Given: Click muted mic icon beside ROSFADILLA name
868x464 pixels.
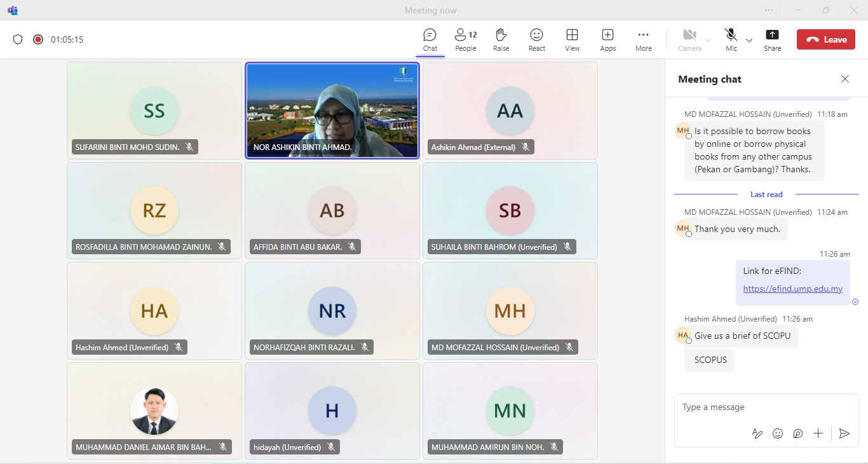Looking at the screenshot, I should (222, 247).
